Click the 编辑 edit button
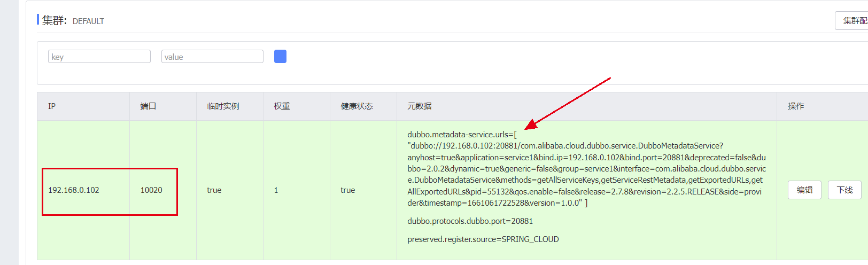Screen dimensions: 868x265 point(804,190)
